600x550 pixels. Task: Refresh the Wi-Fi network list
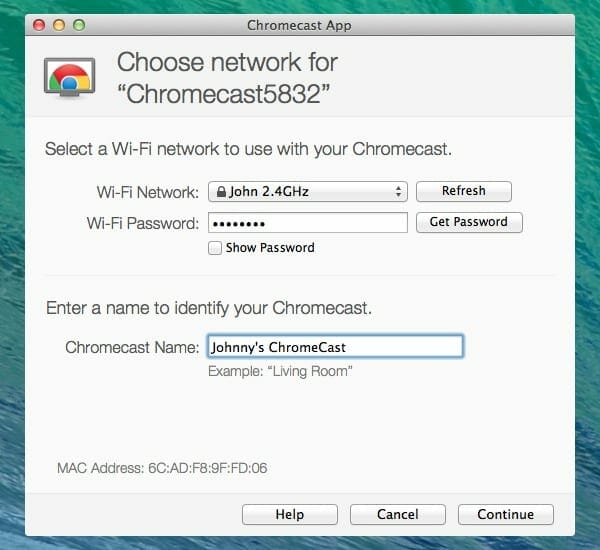tap(463, 191)
